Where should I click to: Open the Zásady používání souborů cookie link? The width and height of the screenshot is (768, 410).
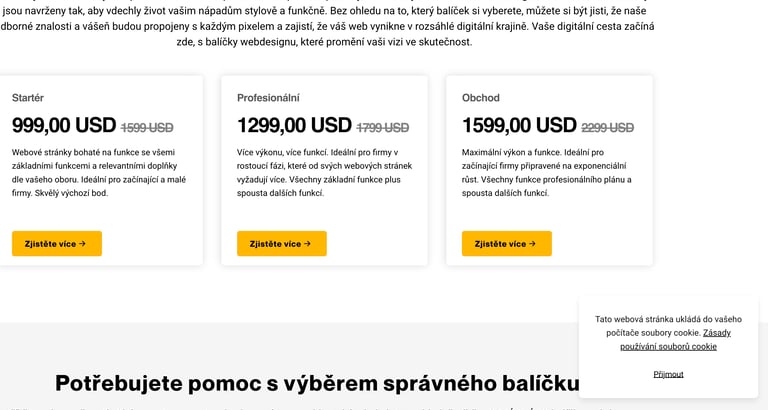point(668,339)
